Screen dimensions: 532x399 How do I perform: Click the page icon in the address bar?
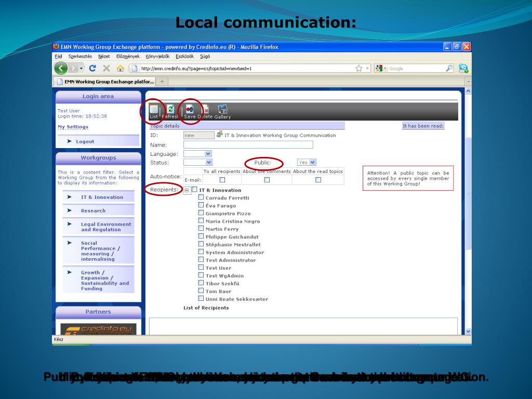(x=135, y=68)
